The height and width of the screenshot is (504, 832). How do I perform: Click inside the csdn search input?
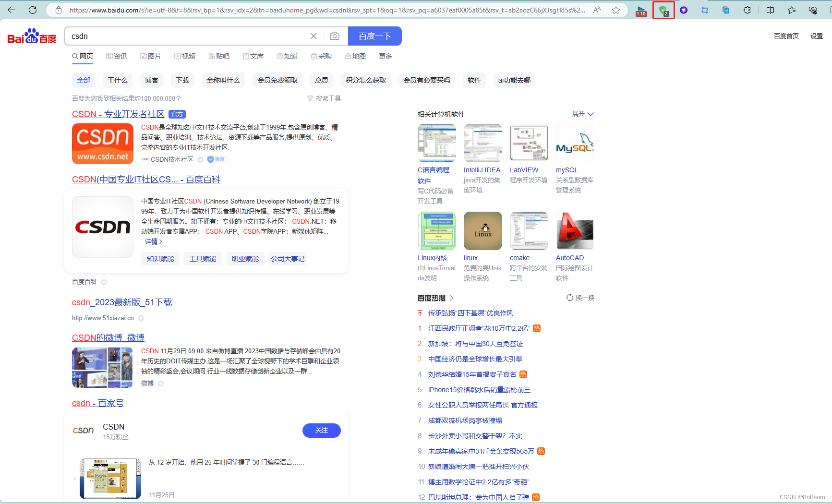[x=187, y=36]
